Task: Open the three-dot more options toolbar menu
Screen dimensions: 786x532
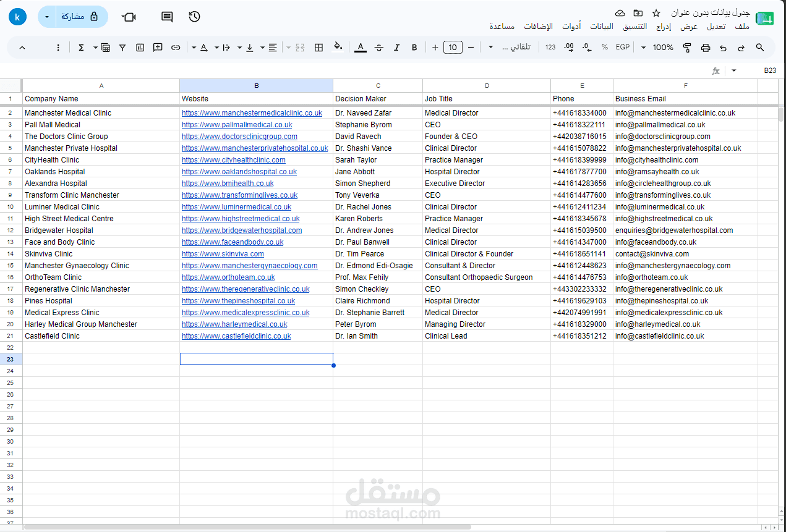Action: [x=58, y=48]
